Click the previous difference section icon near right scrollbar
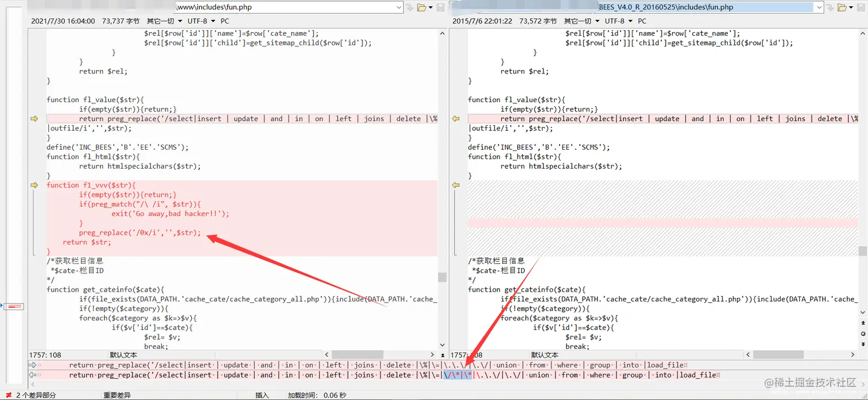The image size is (868, 400). (863, 324)
